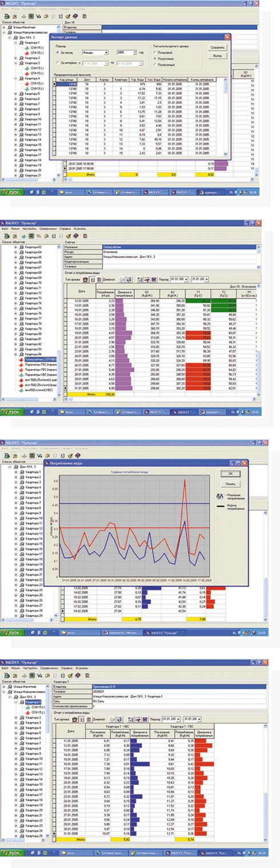Open period start dropdown '01.01.200' in Отопление window

186,278
